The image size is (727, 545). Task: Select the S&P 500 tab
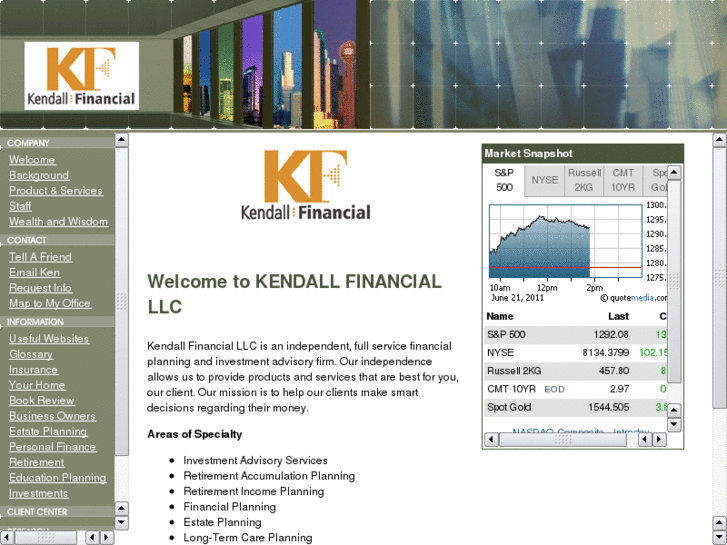(504, 180)
